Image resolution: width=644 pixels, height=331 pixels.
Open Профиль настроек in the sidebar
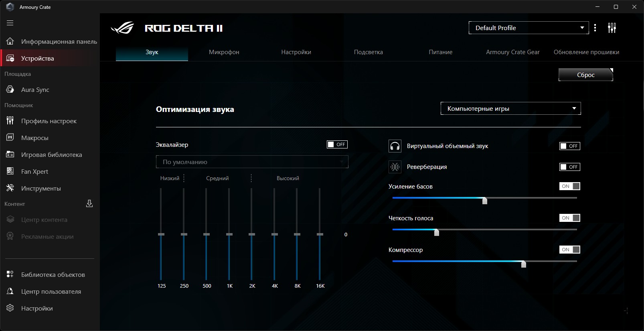(x=50, y=121)
